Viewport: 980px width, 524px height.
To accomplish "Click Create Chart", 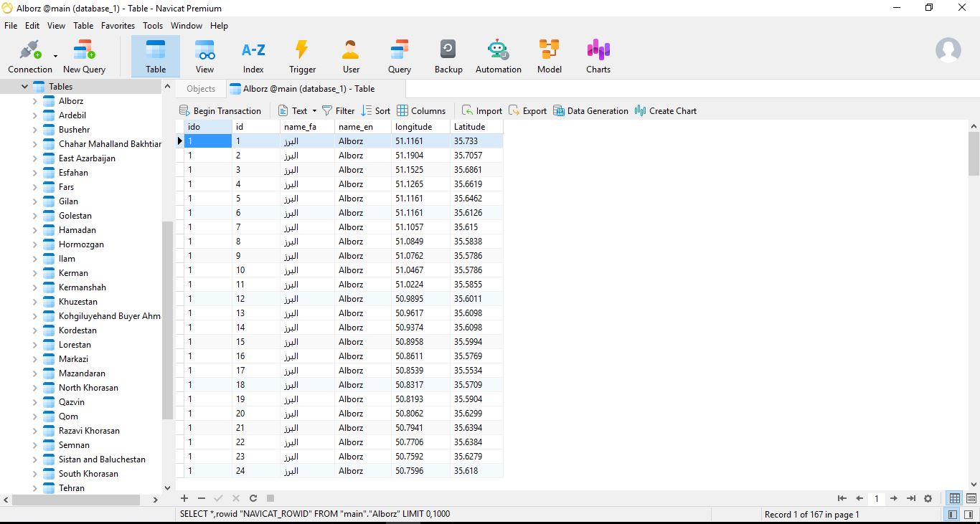I will tap(666, 110).
